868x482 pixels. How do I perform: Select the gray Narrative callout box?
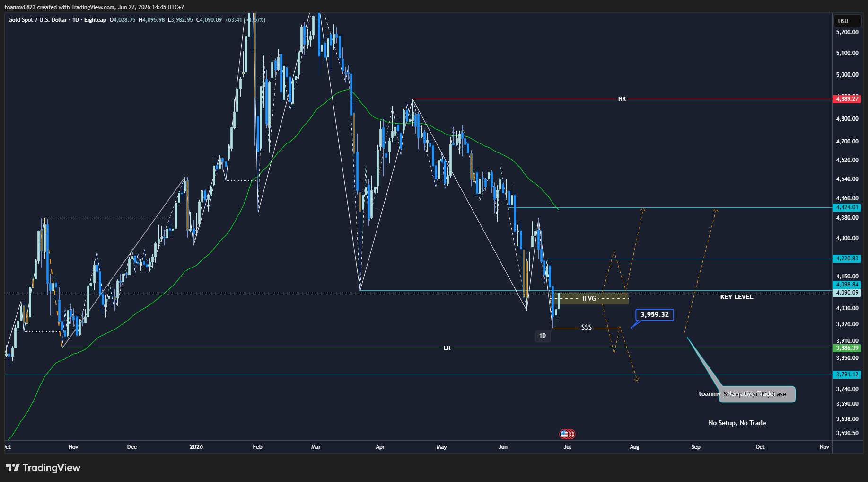pyautogui.click(x=757, y=394)
